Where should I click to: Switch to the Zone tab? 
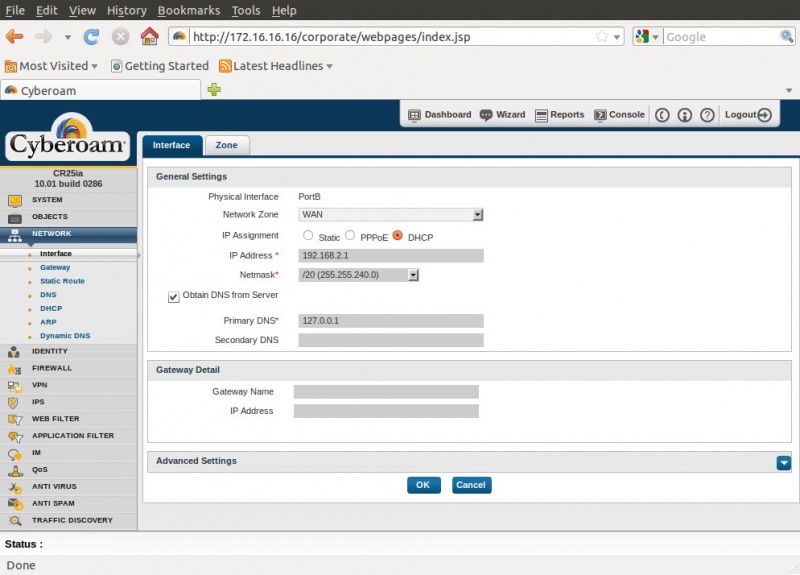click(x=227, y=145)
